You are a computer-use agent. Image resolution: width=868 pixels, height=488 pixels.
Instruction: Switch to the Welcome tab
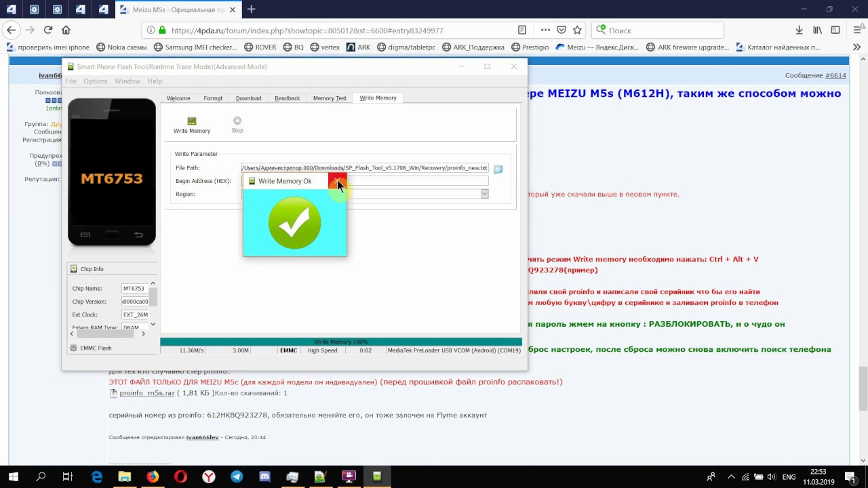click(x=178, y=98)
